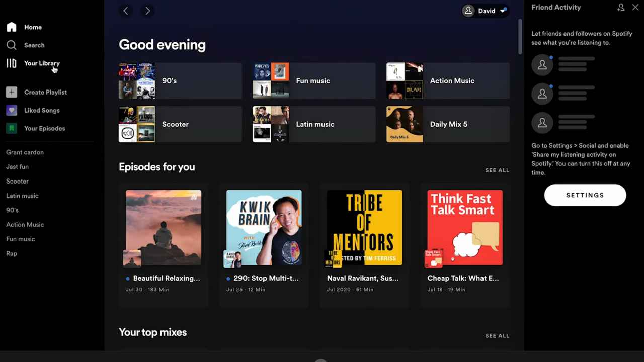644x362 pixels.
Task: Click the add-friend icon in Friend Activity
Action: tap(621, 7)
